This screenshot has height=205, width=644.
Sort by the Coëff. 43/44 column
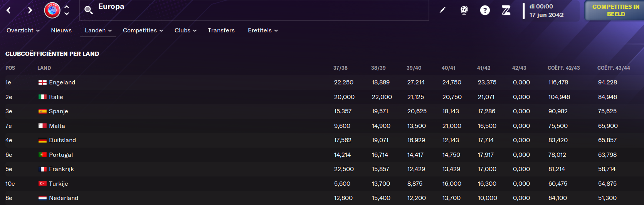click(614, 68)
